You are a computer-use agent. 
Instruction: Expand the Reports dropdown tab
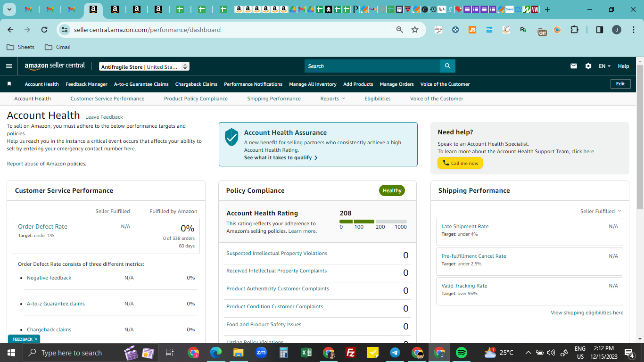click(333, 99)
